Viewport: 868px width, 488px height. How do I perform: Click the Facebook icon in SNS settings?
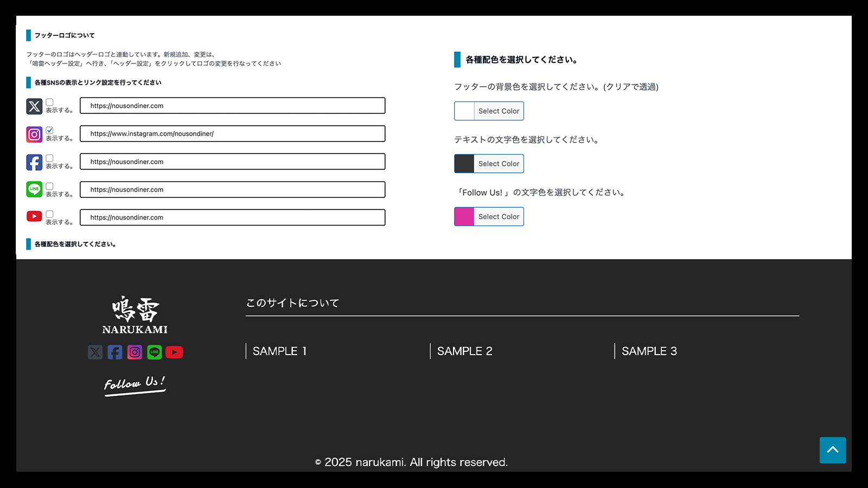[34, 162]
